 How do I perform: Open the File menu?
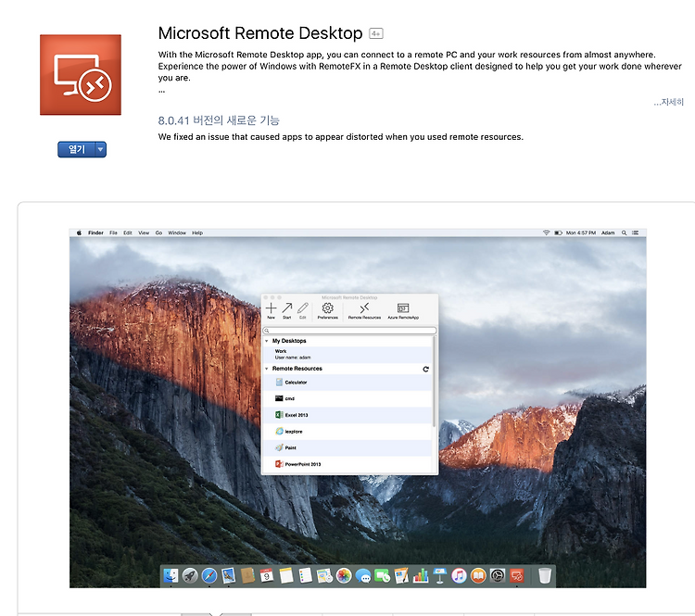click(113, 233)
